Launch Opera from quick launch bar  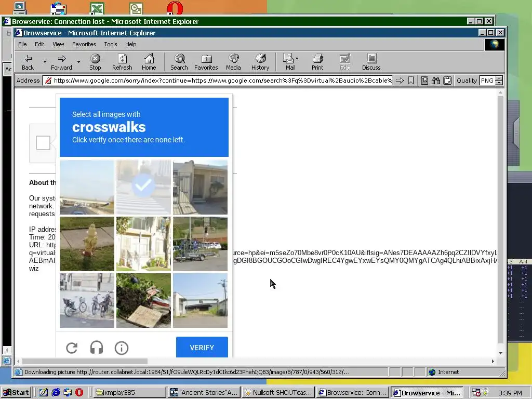(79, 393)
